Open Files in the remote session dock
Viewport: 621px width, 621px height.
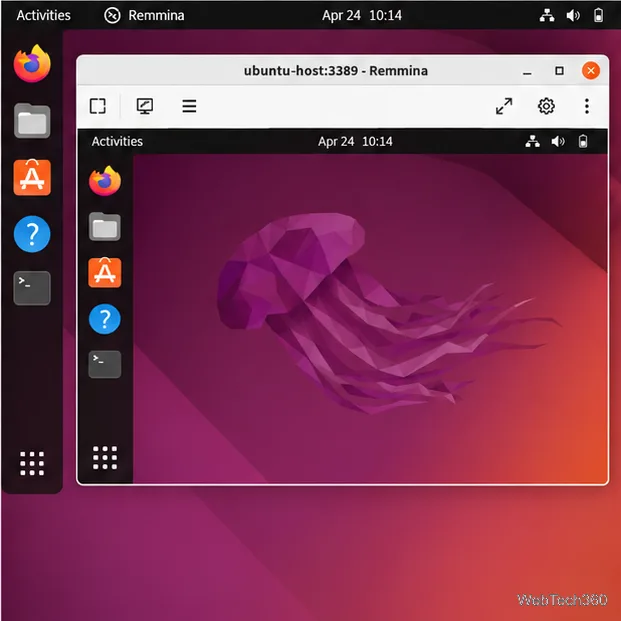105,227
